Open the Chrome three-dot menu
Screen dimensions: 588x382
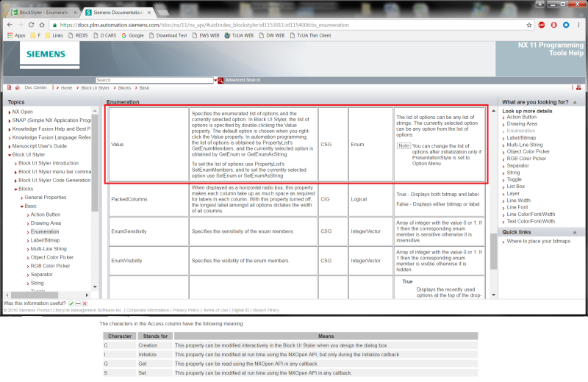578,25
